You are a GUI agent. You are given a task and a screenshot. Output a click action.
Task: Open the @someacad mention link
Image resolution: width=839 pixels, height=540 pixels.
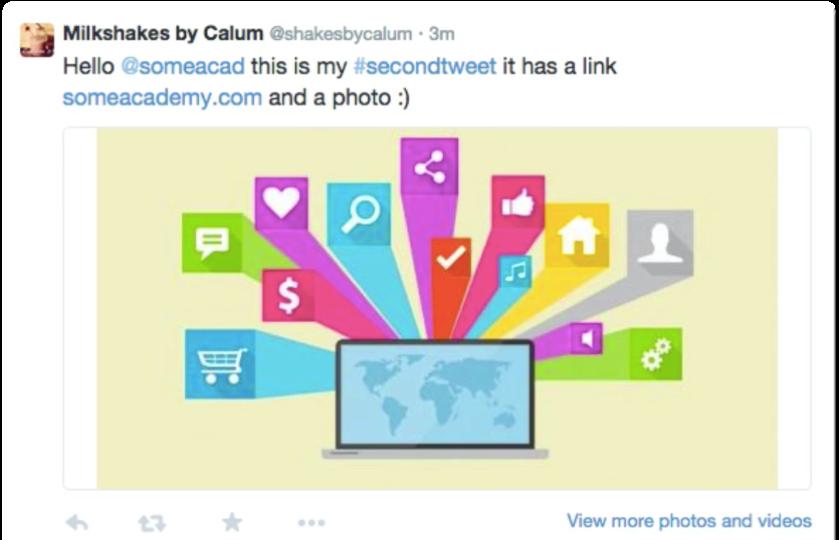pyautogui.click(x=183, y=66)
